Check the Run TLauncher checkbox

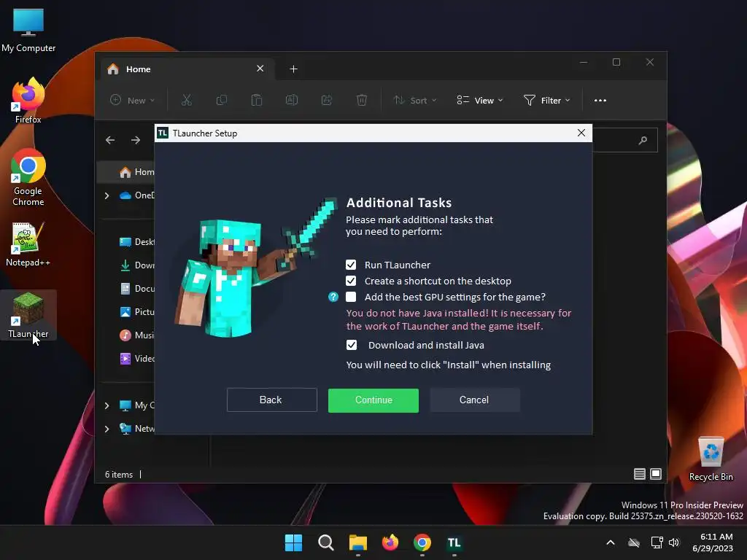pos(351,265)
